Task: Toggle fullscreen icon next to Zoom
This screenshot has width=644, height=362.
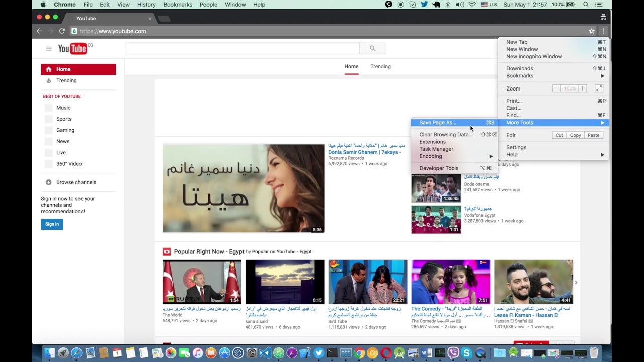Action: [599, 88]
